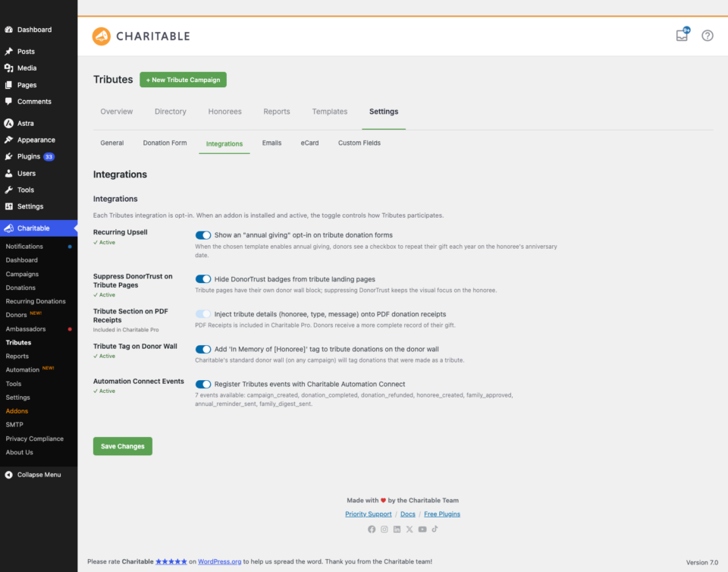Click the WordPress.org rating link
This screenshot has width=728, height=572.
(x=220, y=562)
